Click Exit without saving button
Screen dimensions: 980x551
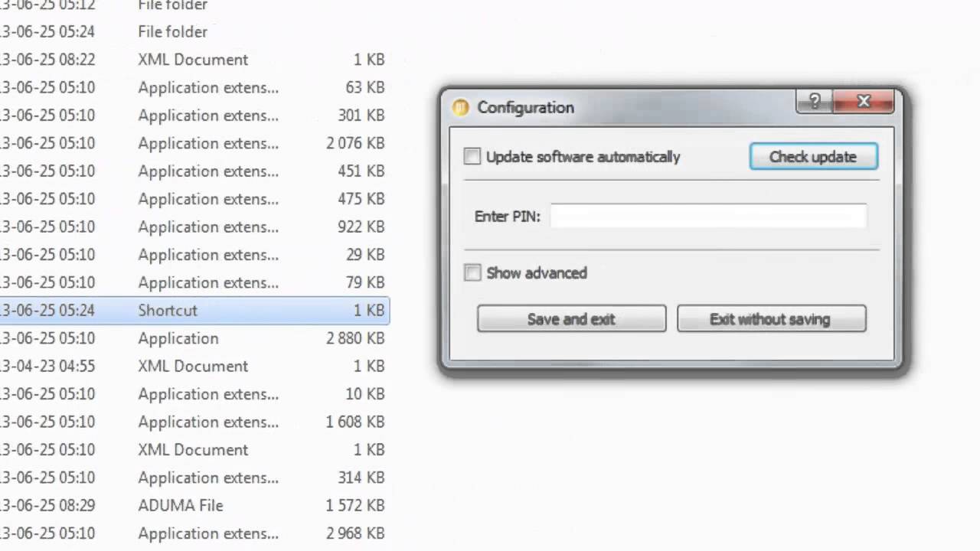point(771,319)
